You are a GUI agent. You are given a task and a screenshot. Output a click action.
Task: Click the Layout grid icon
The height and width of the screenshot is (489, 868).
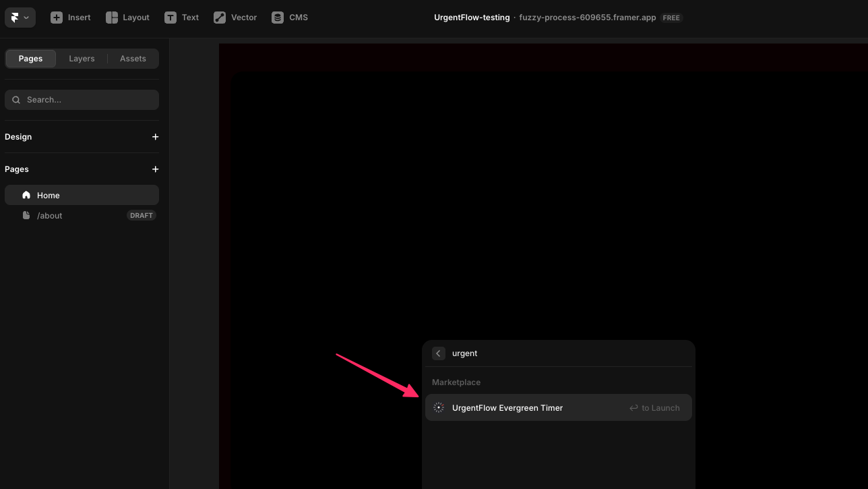[x=112, y=18]
